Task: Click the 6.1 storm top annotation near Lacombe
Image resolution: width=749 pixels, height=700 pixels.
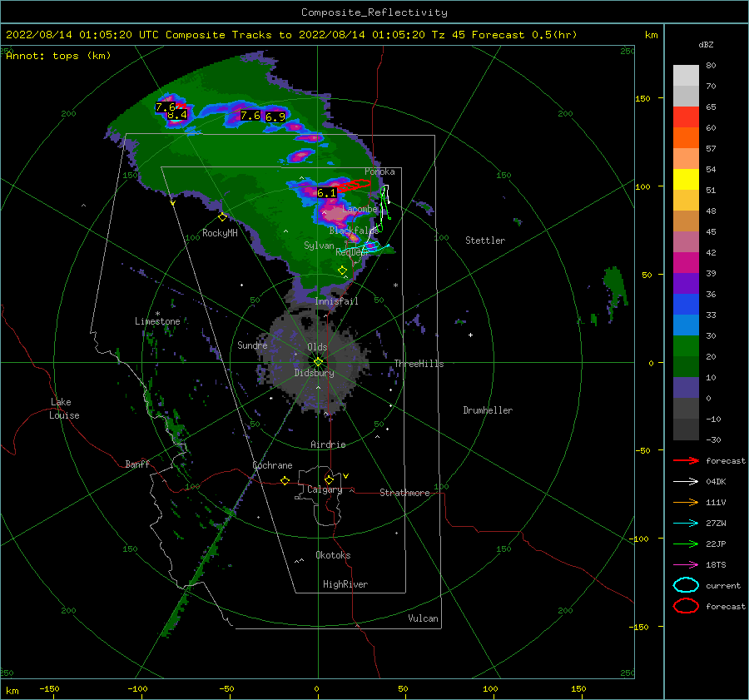Action: click(x=327, y=193)
